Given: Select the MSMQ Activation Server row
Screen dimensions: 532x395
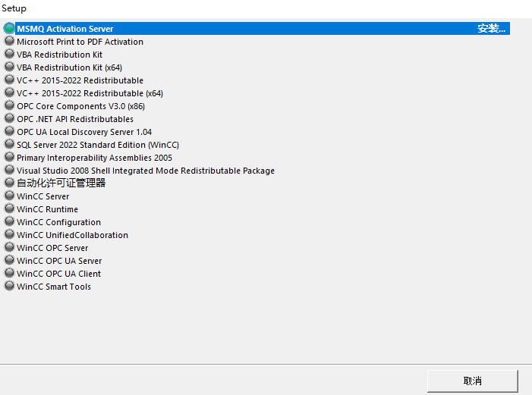Looking at the screenshot, I should coord(65,29).
